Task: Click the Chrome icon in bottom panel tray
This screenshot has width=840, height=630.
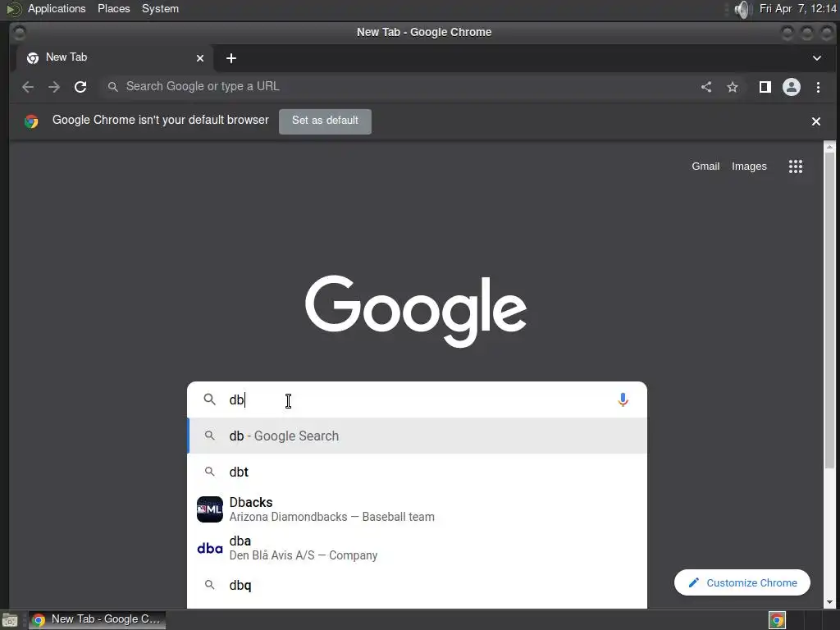Action: 777,620
